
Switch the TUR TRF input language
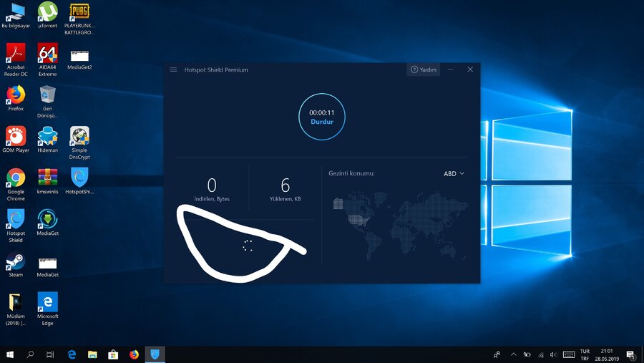[x=585, y=355]
